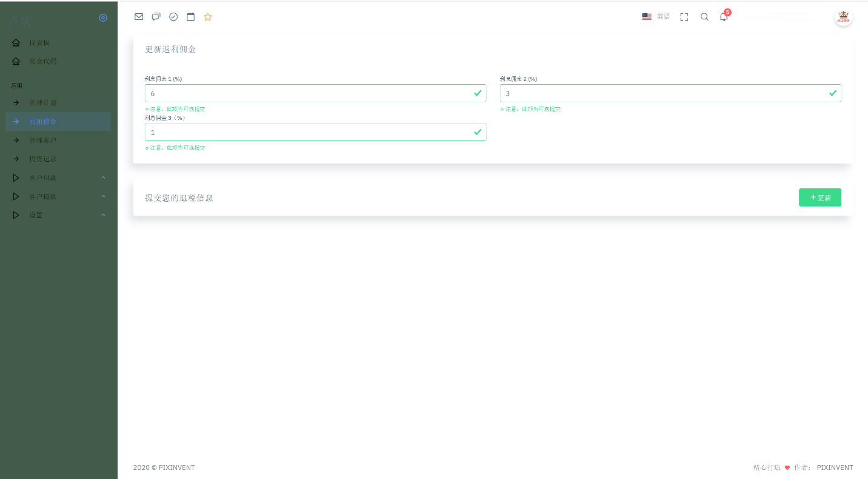The width and height of the screenshot is (868, 479).
Task: Open notifications bell with red badge
Action: [724, 16]
